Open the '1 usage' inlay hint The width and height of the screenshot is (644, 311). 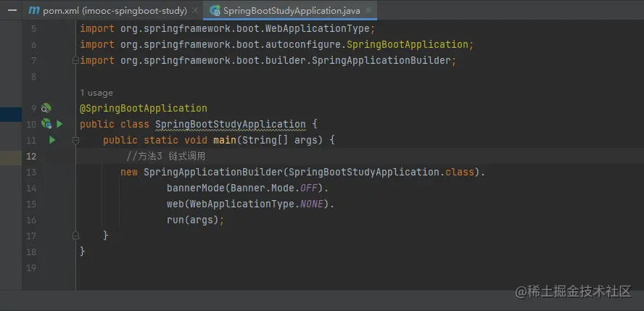[96, 93]
